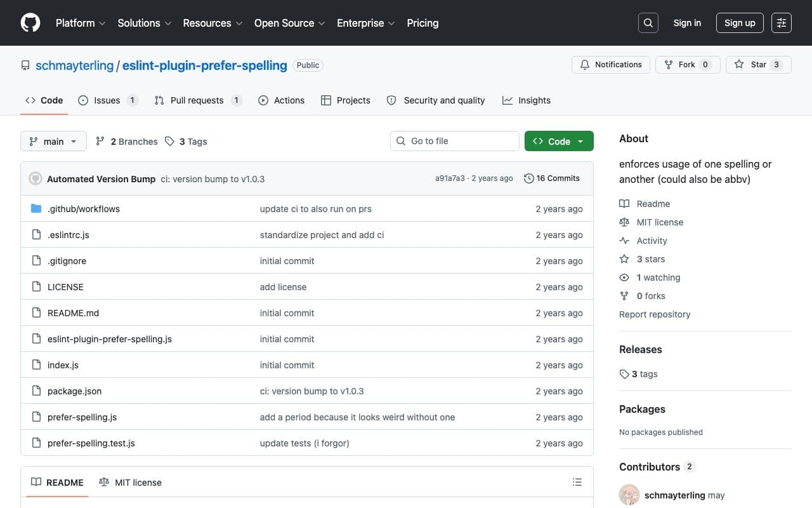Open the Insights tab
Image resolution: width=812 pixels, height=508 pixels.
[x=527, y=100]
